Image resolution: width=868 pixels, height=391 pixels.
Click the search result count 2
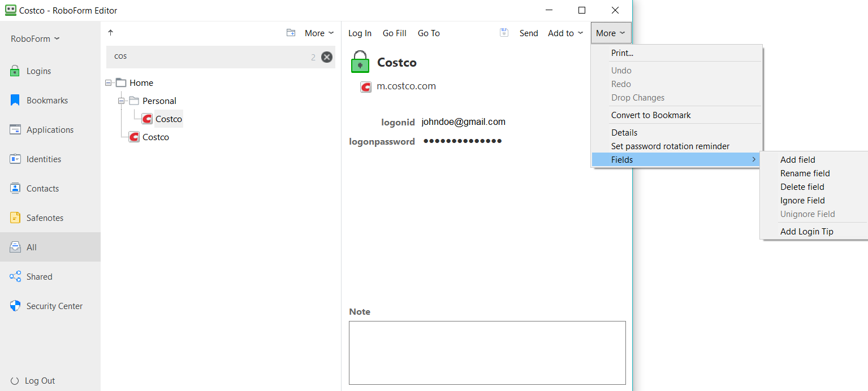[313, 58]
